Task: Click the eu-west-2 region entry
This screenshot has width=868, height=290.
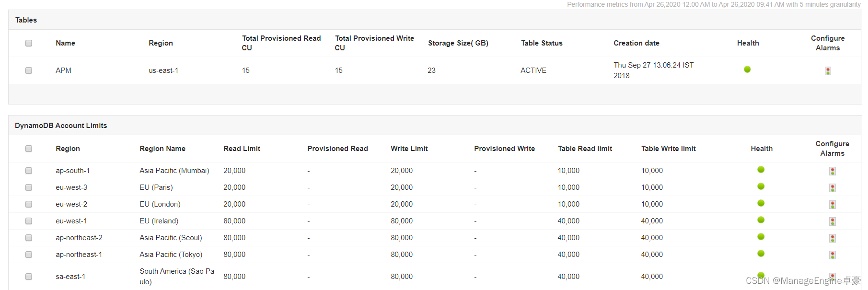Action: (71, 204)
